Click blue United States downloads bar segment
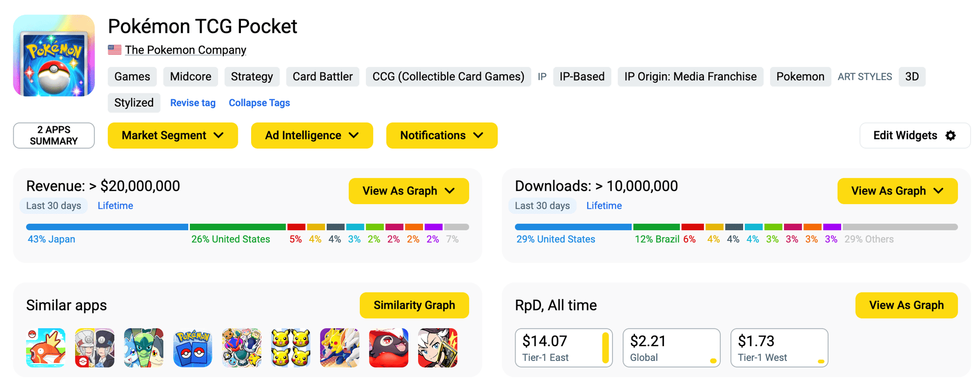The image size is (980, 387). (x=573, y=227)
